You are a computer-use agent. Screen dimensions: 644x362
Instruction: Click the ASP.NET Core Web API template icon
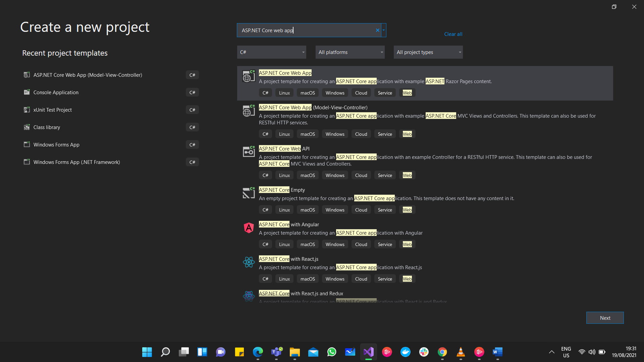click(249, 152)
